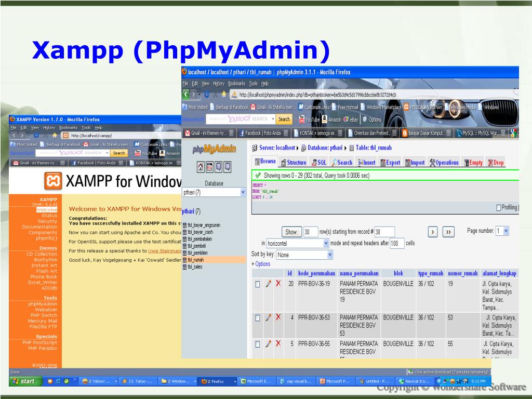Reload page in phpMyAdmin Firefox window
The image size is (532, 399).
[x=207, y=95]
